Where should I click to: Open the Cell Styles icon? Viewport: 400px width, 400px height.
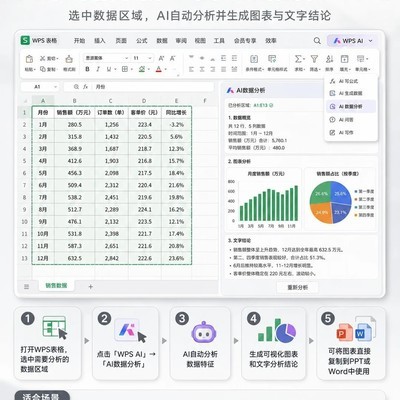click(272, 59)
